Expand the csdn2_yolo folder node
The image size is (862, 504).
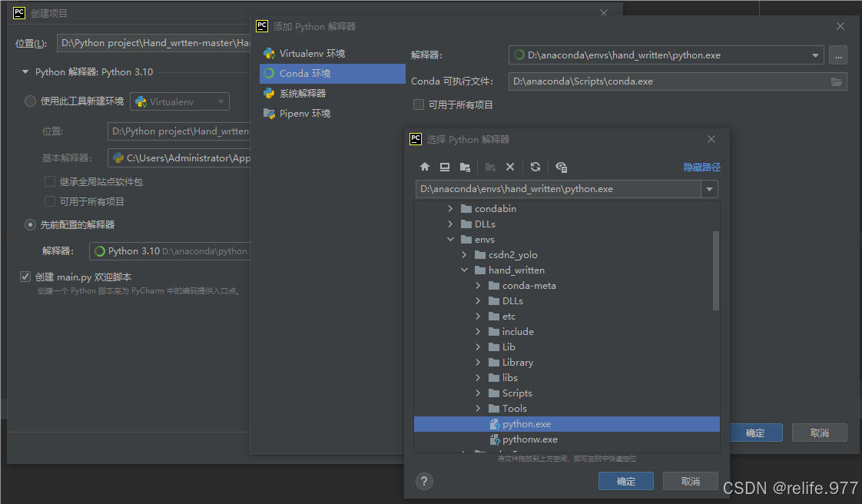point(464,255)
